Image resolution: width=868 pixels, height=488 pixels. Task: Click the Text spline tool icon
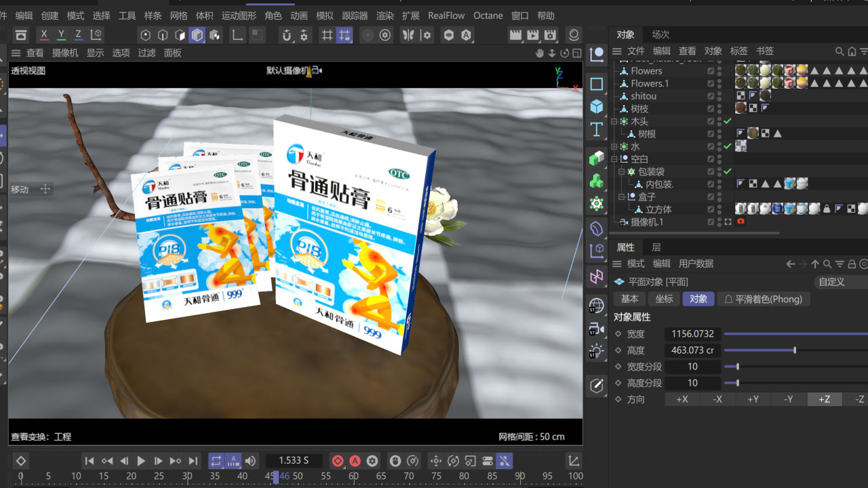597,129
